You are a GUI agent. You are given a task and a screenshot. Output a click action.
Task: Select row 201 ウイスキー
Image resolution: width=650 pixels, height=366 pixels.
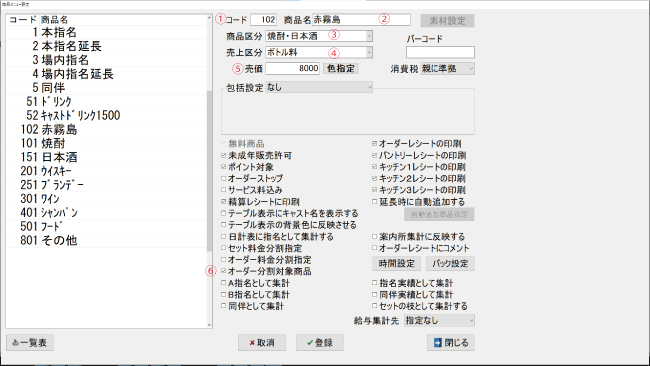106,171
